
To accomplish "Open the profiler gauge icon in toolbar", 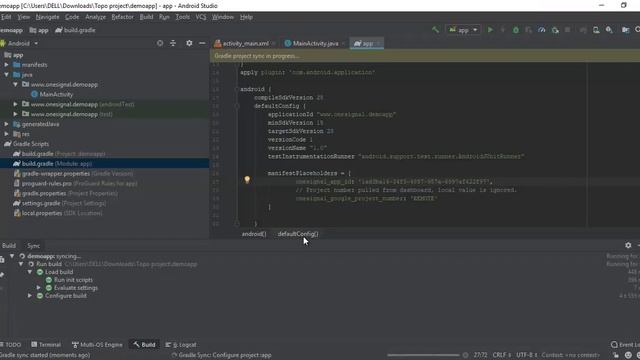I will pyautogui.click(x=542, y=30).
